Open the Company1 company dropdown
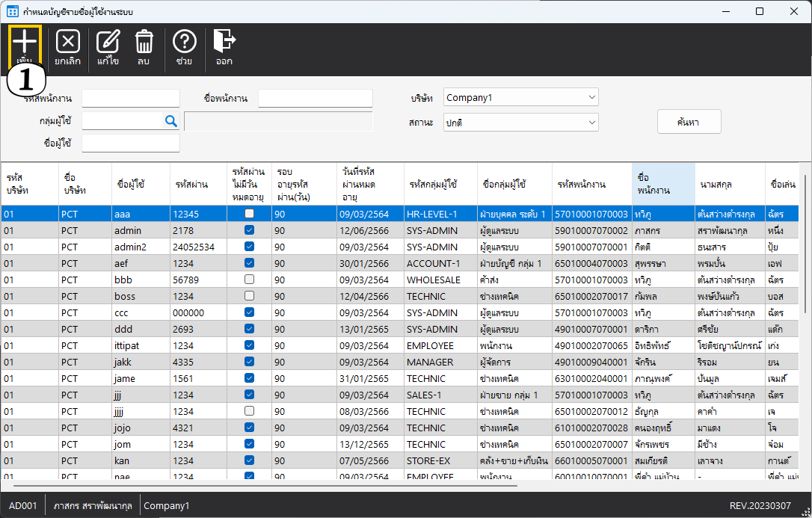This screenshot has width=812, height=518. coord(521,97)
